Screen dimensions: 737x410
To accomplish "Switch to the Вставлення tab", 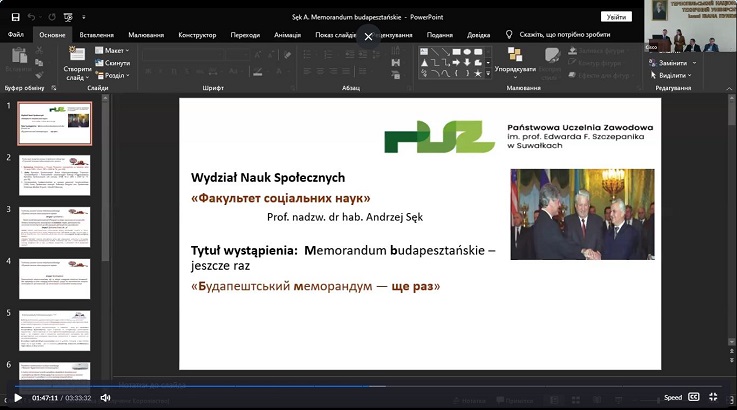I will 96,34.
